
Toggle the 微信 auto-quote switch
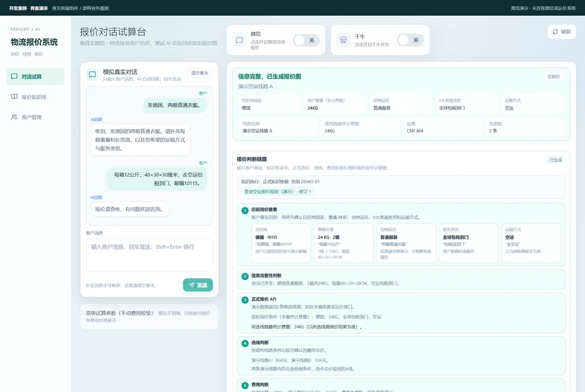(x=307, y=40)
